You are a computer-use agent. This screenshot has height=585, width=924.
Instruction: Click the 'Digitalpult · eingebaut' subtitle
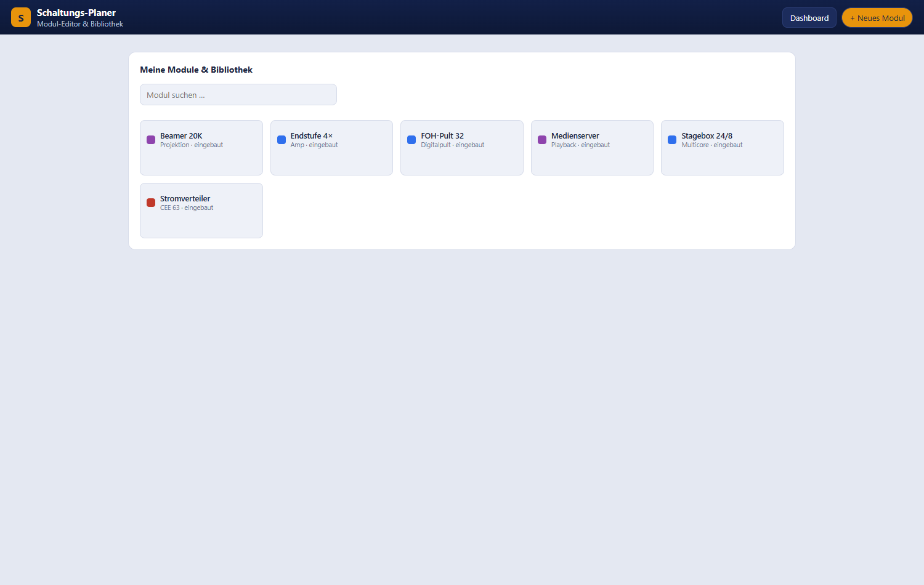[453, 145]
